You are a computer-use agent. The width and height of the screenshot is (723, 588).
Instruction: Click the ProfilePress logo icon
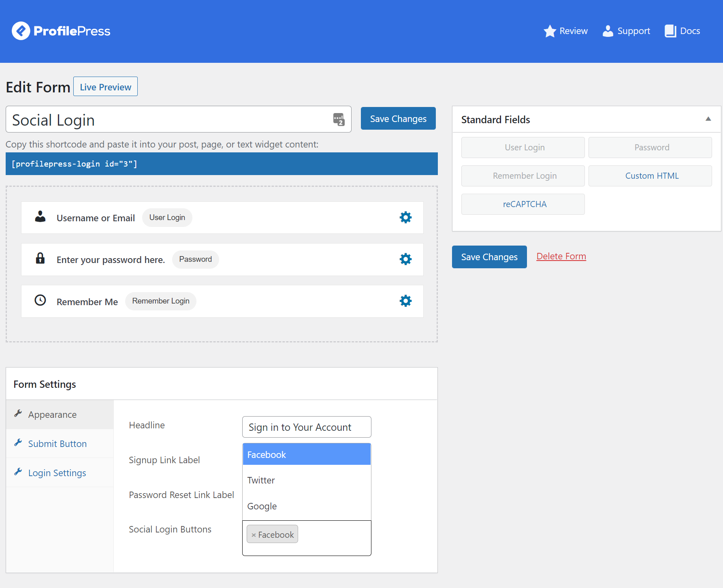(21, 31)
